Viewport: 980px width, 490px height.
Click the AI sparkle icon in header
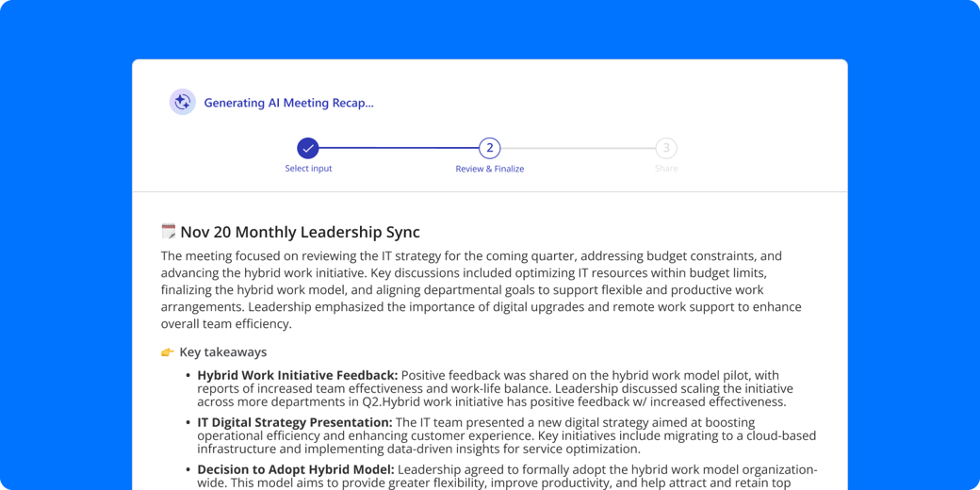pos(183,102)
